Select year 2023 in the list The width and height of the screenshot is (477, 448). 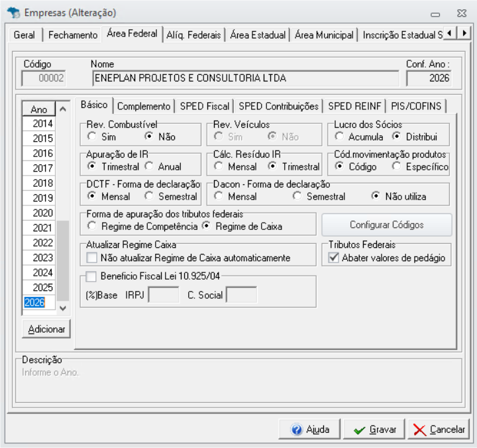tap(39, 258)
